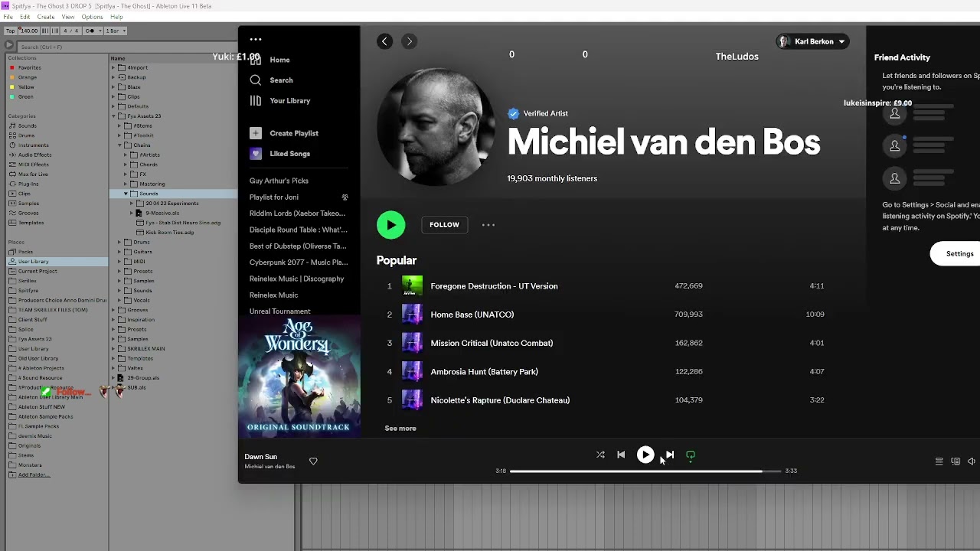
Task: Open Spotify Home page
Action: click(x=279, y=60)
